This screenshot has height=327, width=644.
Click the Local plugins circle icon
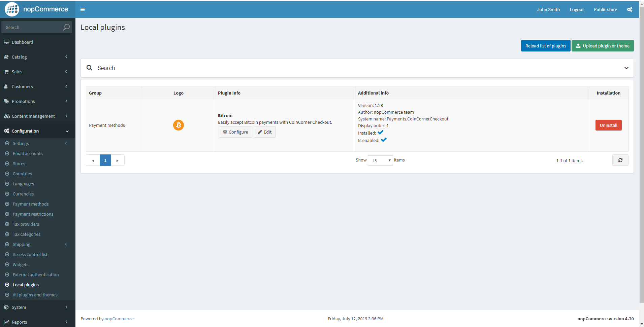click(7, 285)
